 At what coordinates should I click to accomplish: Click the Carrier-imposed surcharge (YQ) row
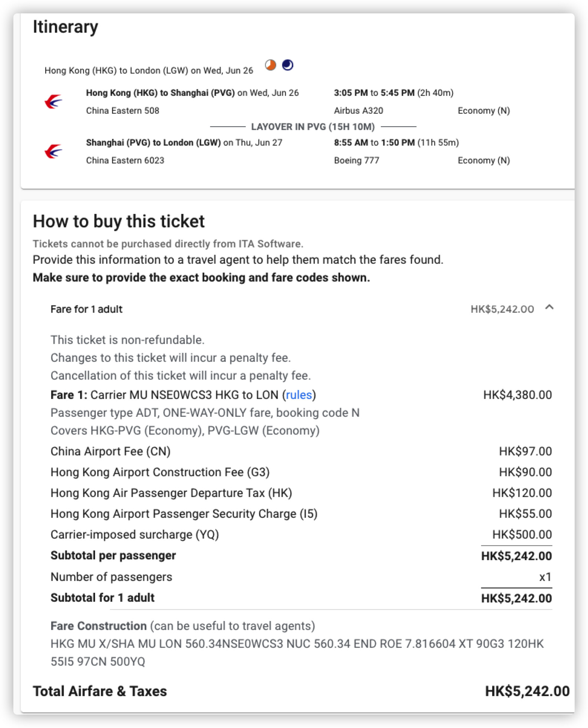(x=135, y=534)
